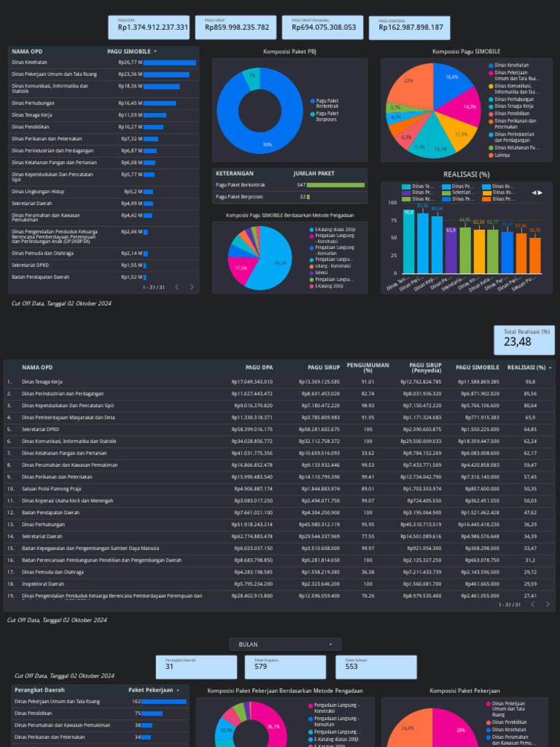Screen dimensions: 560x747
Task: Click the Rp26,77 M bar for Dinas Kesehatan
Action: click(169, 63)
